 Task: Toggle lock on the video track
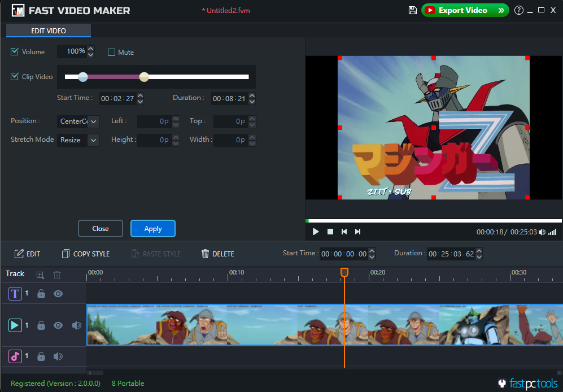[x=41, y=325]
